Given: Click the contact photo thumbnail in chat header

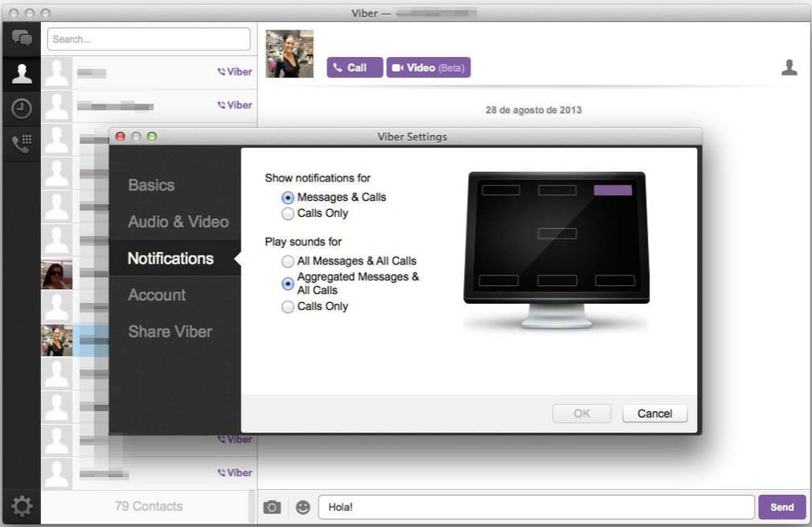Looking at the screenshot, I should 289,54.
